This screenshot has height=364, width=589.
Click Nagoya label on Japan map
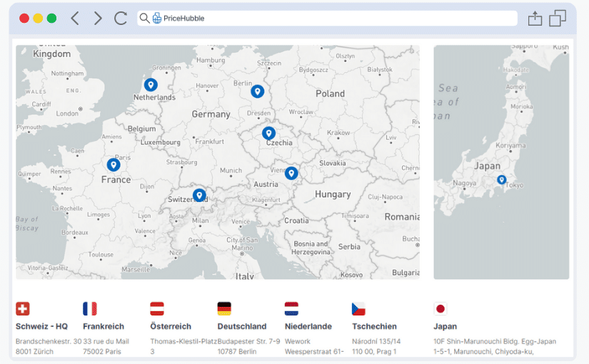(x=465, y=183)
